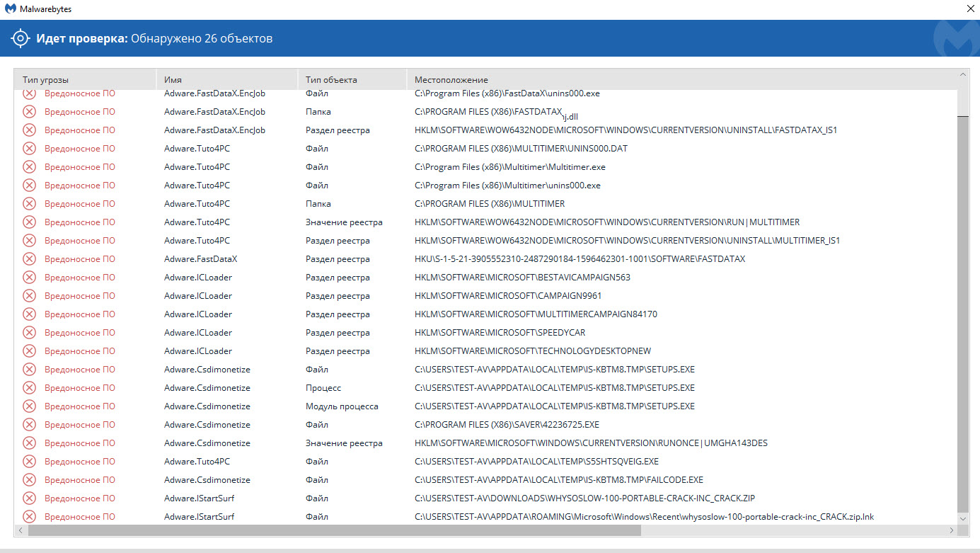Image resolution: width=980 pixels, height=553 pixels.
Task: Click Adware.IStartSurf in the CRACK.ZIP row
Action: pyautogui.click(x=199, y=498)
